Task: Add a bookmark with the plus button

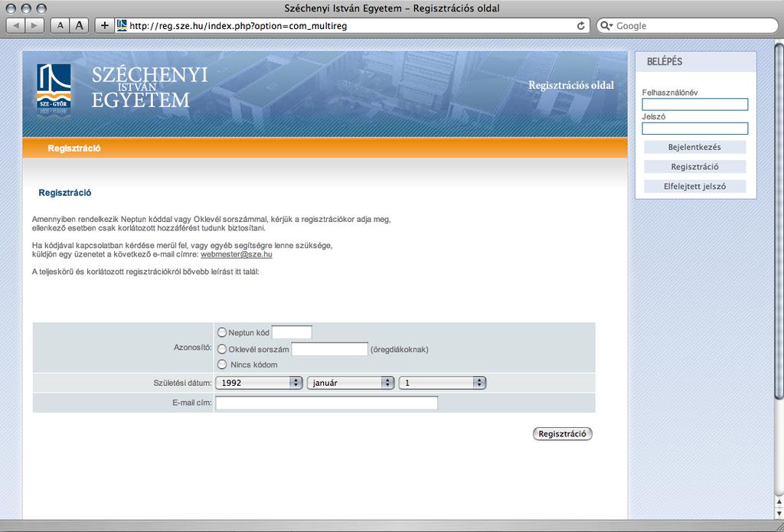Action: [104, 25]
